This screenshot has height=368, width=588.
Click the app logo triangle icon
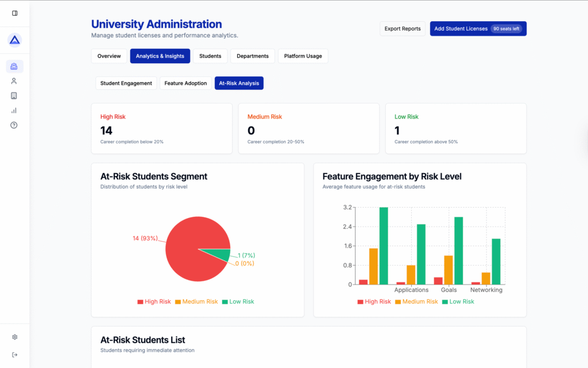tap(14, 40)
